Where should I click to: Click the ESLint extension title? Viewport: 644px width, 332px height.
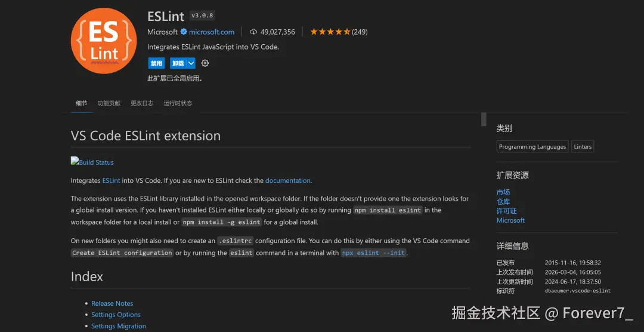pyautogui.click(x=166, y=17)
